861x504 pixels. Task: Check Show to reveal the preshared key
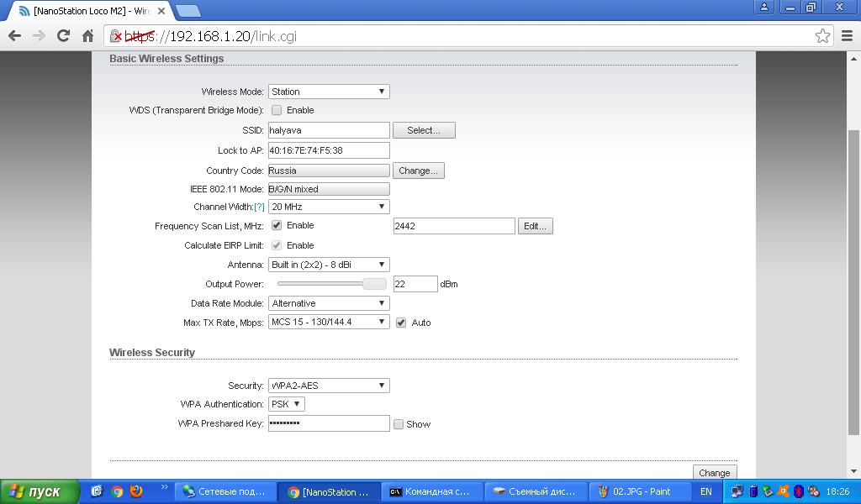399,424
